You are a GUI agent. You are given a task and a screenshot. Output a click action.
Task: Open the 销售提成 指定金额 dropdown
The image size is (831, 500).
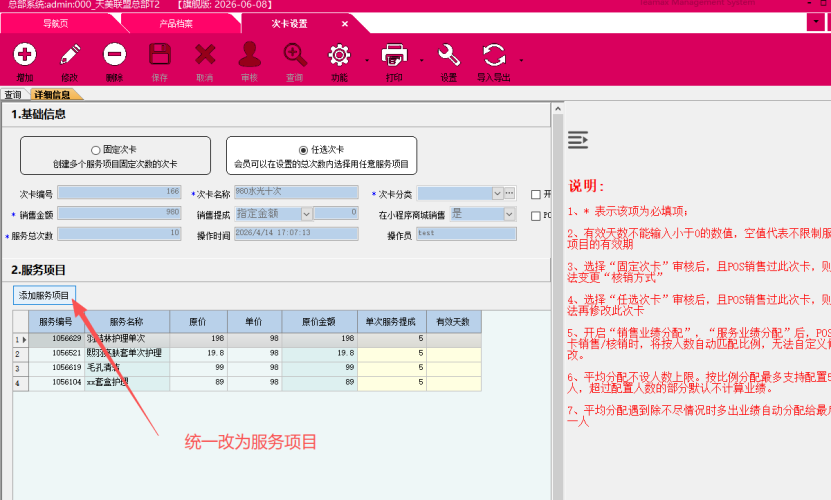pyautogui.click(x=306, y=214)
